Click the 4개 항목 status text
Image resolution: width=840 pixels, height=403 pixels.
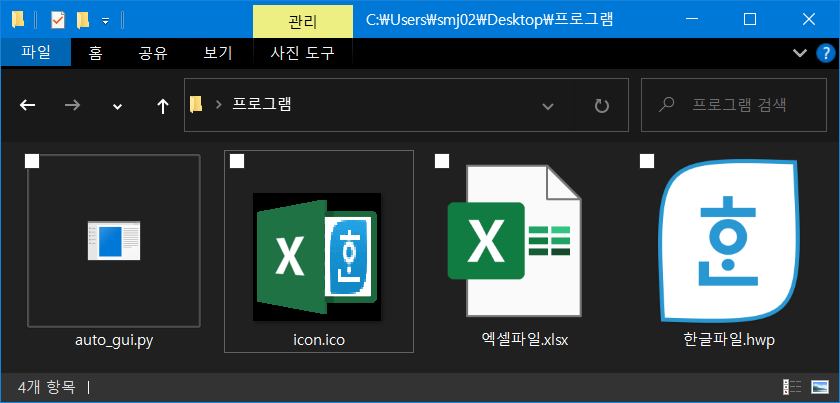click(47, 386)
